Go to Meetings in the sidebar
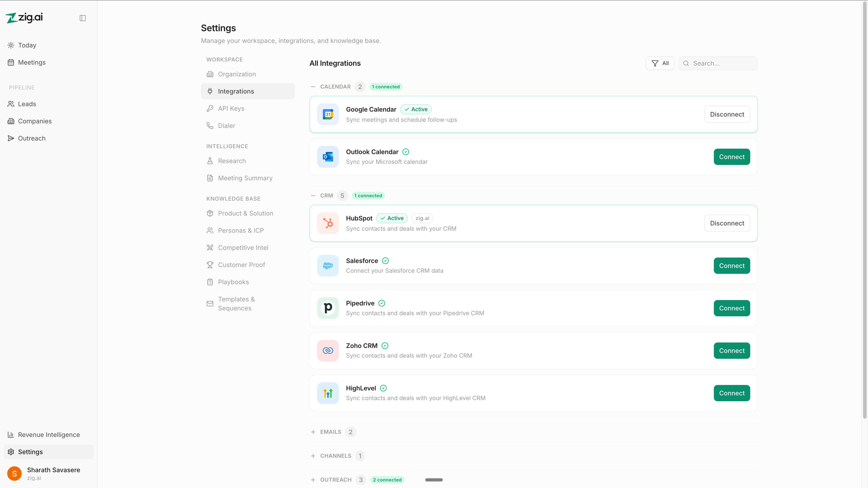The image size is (868, 488). (x=49, y=62)
